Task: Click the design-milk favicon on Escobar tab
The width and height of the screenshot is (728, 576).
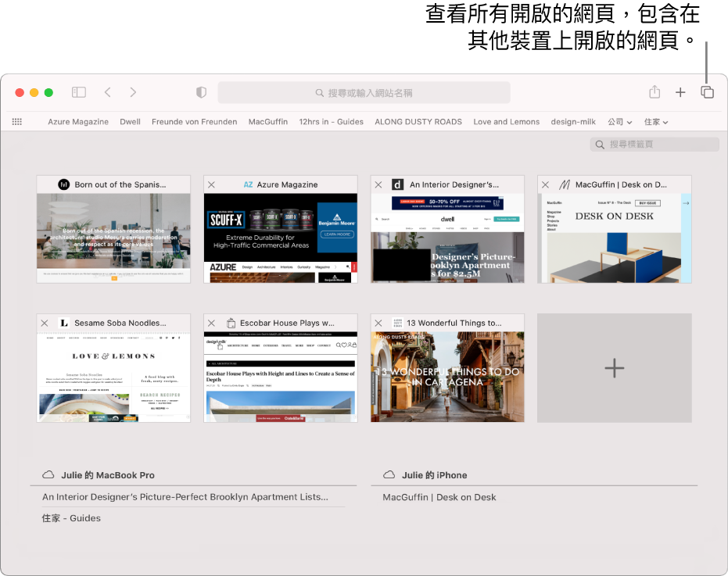Action: pyautogui.click(x=231, y=323)
